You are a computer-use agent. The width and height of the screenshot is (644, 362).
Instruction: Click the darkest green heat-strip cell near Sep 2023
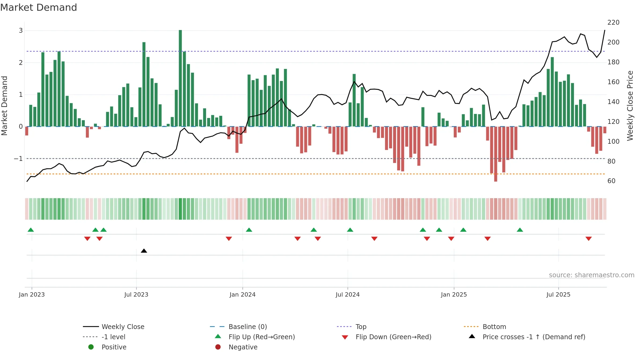pyautogui.click(x=180, y=209)
